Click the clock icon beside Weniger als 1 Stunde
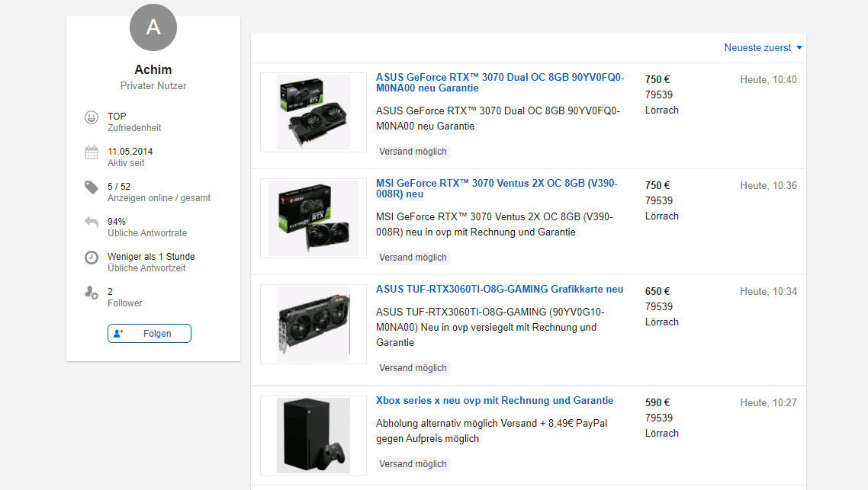Screen dimensions: 868x490 92,257
